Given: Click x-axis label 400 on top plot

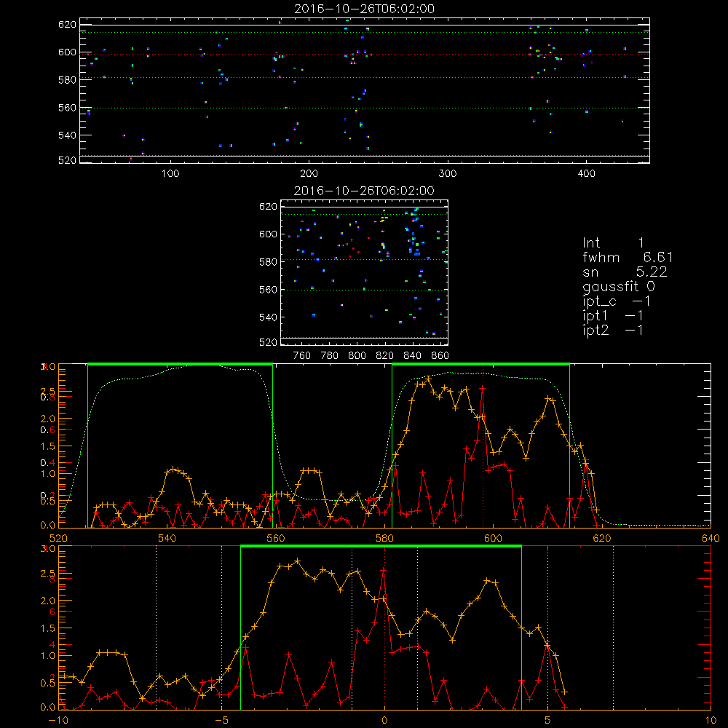Looking at the screenshot, I should tap(586, 174).
